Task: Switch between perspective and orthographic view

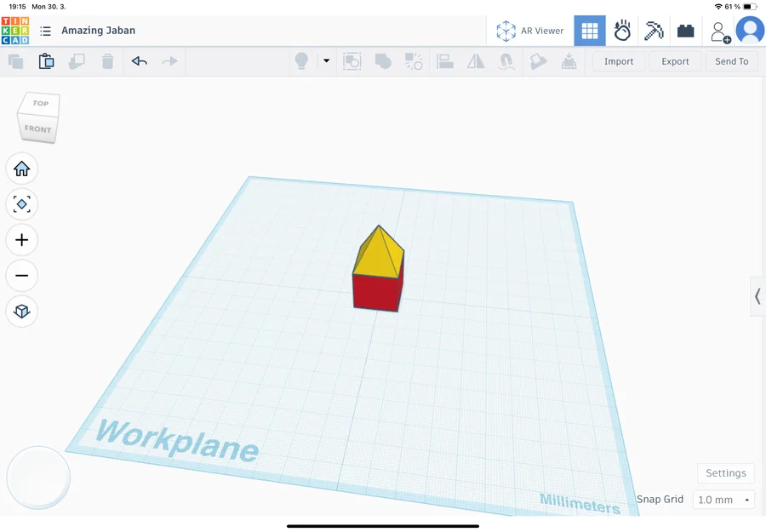Action: click(21, 311)
